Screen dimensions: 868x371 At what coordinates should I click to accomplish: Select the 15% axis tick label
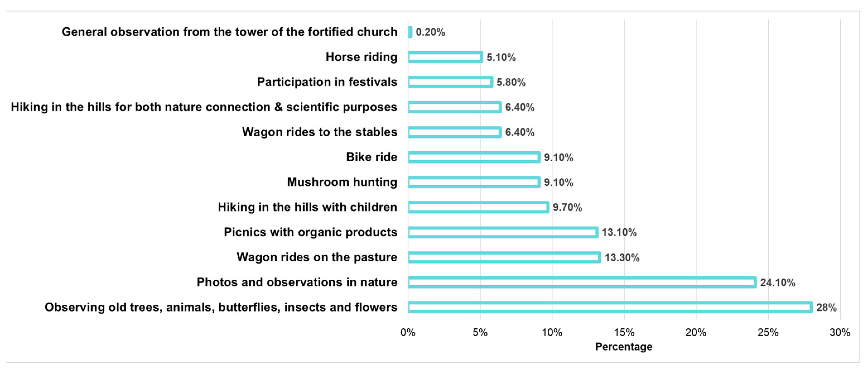(x=624, y=332)
